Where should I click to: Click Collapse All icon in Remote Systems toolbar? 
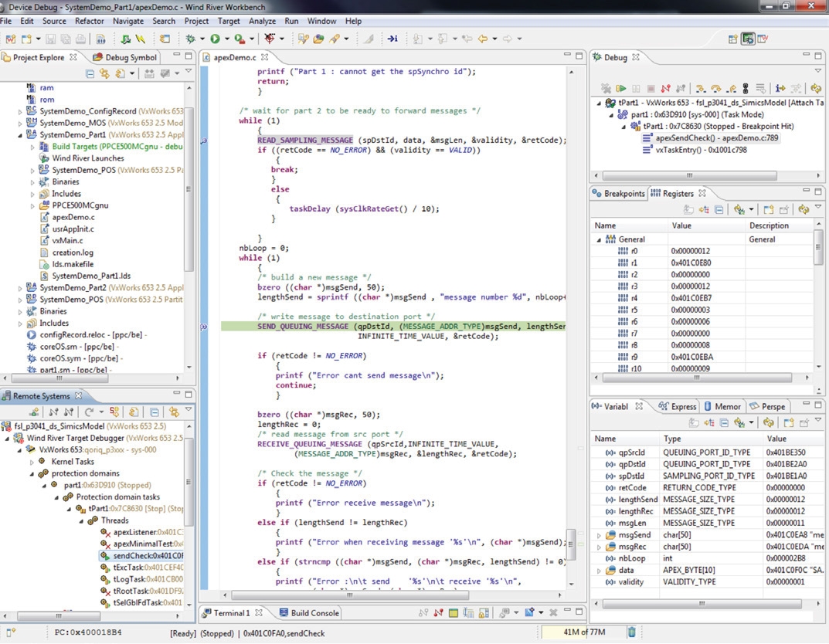click(155, 412)
